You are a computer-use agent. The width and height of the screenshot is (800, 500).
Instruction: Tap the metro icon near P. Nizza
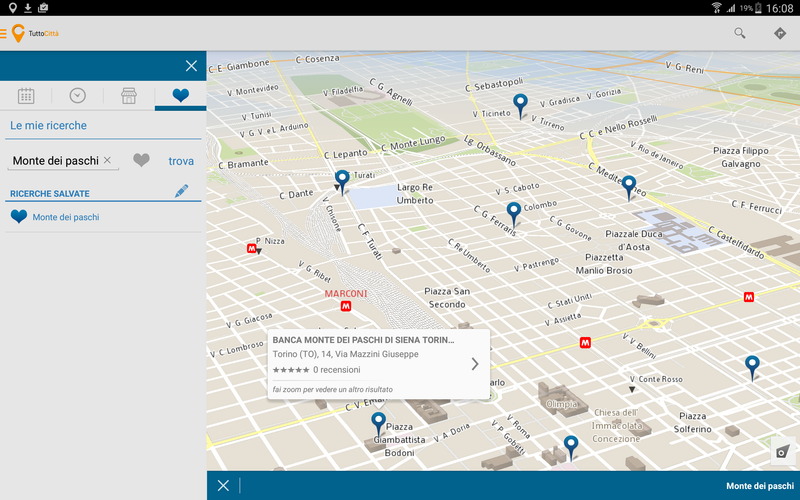click(x=252, y=248)
